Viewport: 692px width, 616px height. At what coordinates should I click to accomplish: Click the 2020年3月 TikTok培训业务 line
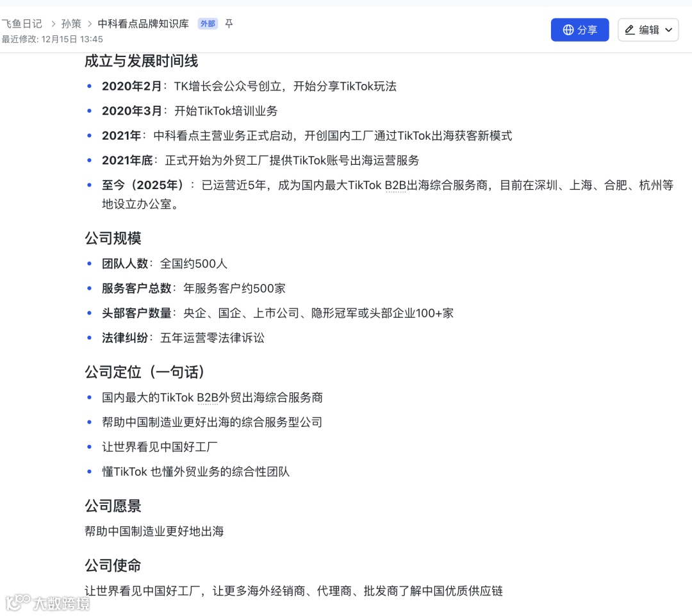[x=190, y=111]
